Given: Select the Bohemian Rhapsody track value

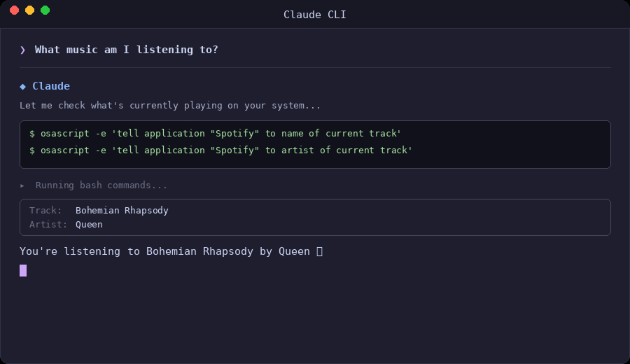Looking at the screenshot, I should (122, 211).
